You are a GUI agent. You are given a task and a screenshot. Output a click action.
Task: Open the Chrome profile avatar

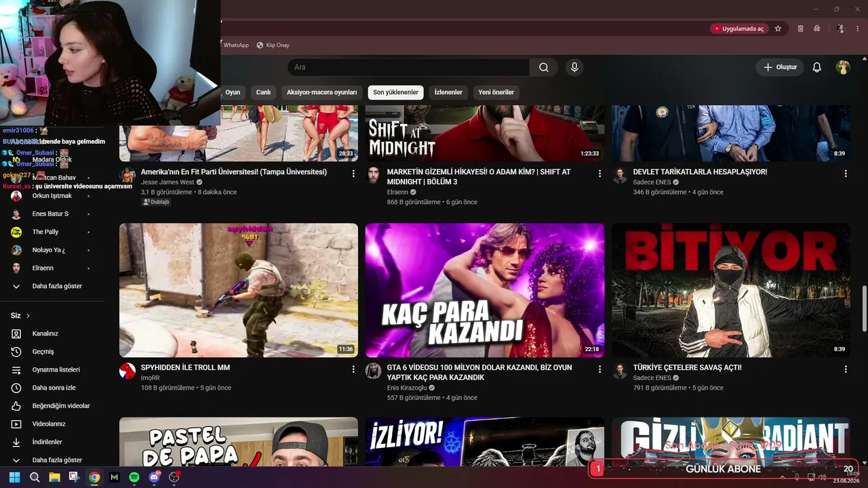(841, 28)
